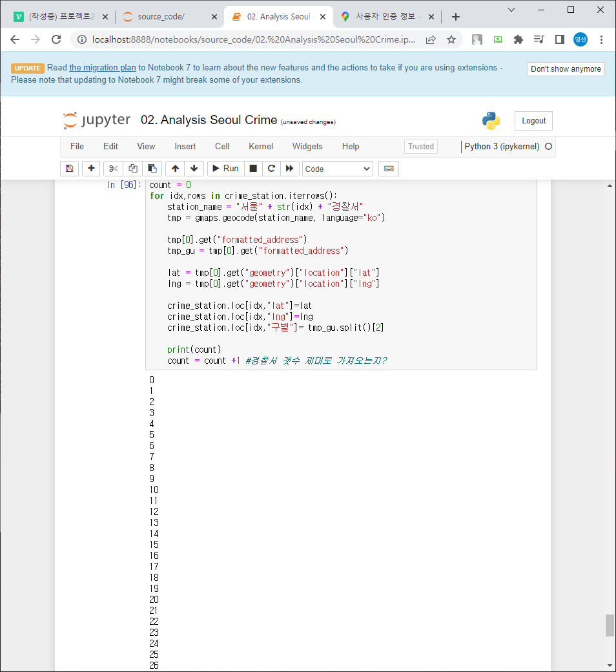Save notebook with the floppy disk icon
616x672 pixels.
(69, 169)
